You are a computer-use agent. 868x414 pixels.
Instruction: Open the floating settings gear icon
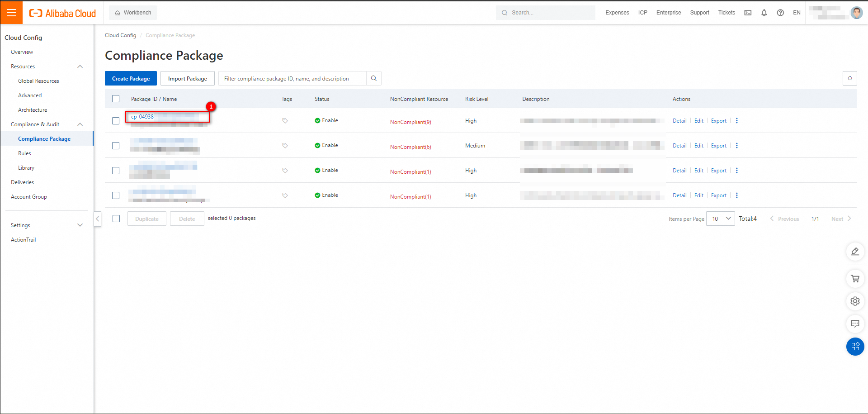855,301
